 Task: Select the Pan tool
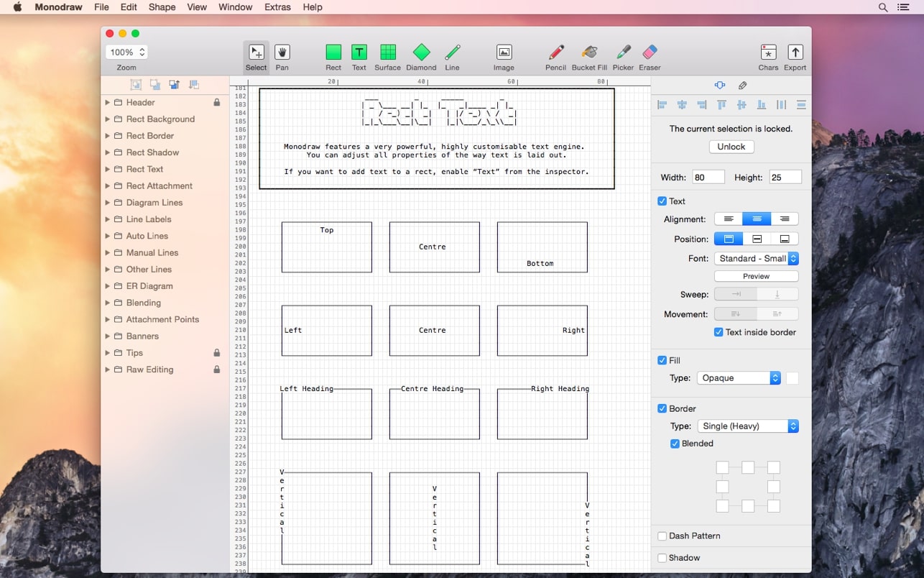point(282,53)
